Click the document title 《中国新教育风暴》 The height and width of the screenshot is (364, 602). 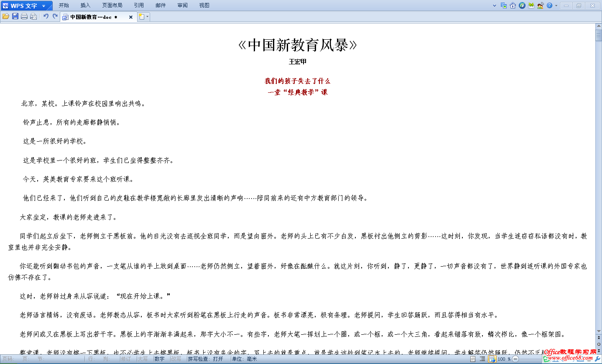298,45
